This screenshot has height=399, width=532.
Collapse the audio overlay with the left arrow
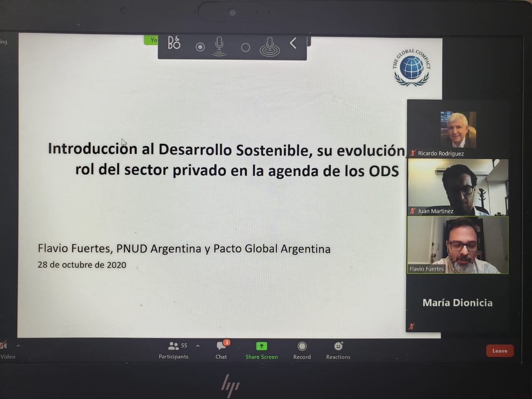(x=293, y=43)
